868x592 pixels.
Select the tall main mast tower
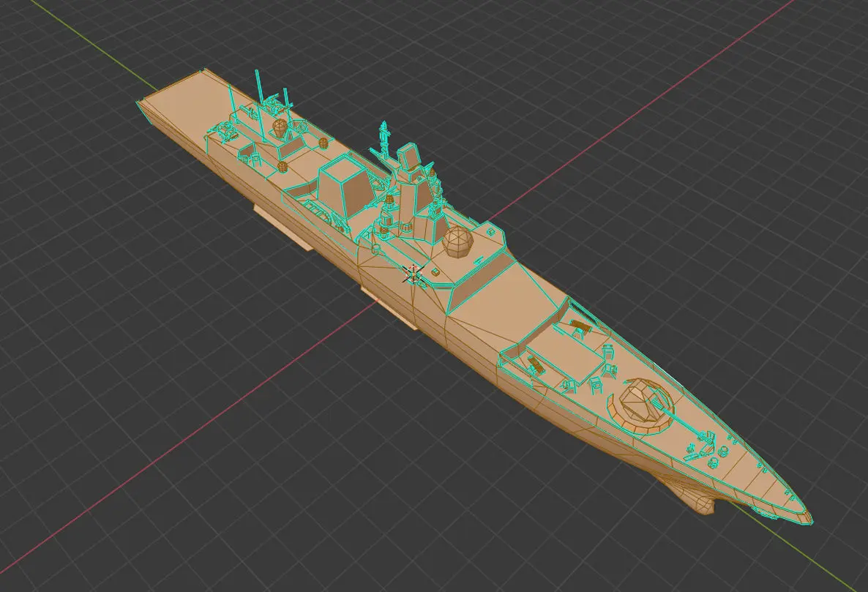(x=411, y=192)
